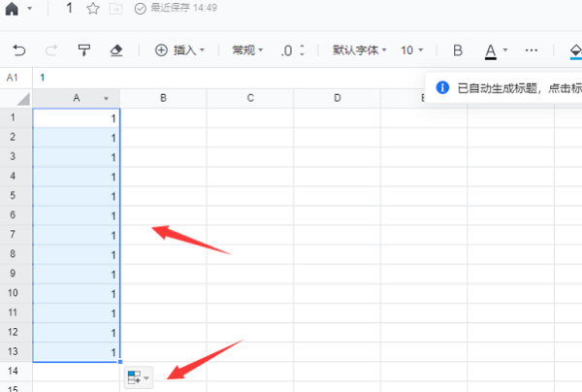
Task: Go to the home page icon
Action: (12, 9)
